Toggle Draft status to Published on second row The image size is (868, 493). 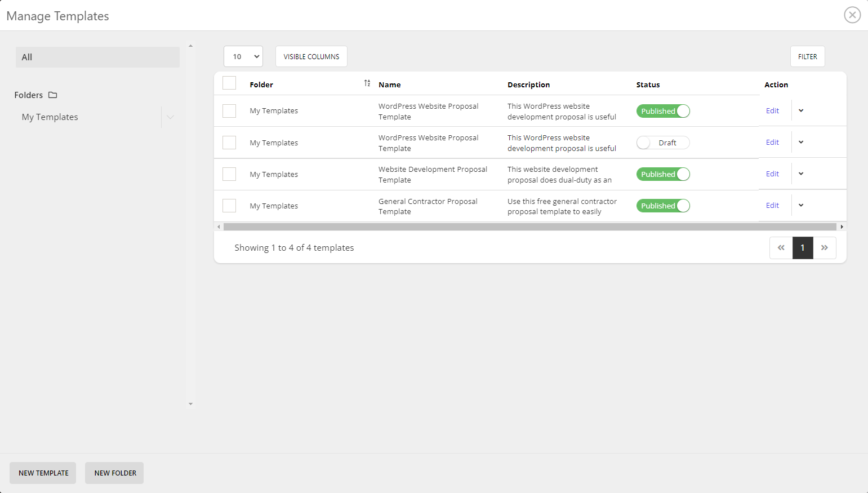click(663, 142)
